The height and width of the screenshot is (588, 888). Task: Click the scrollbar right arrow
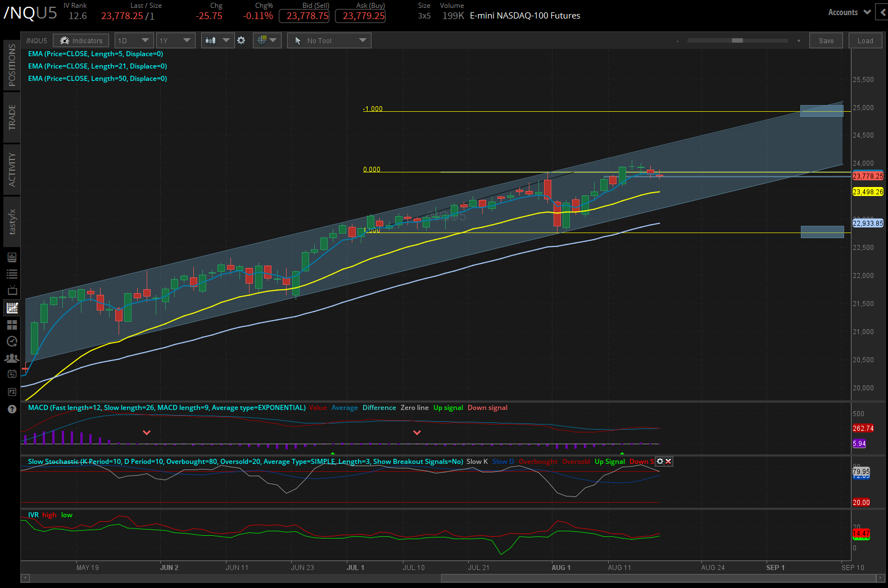(880, 578)
